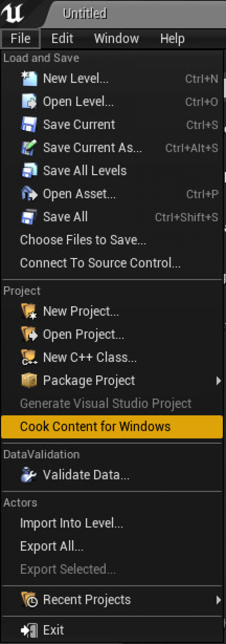Switch to the Untitled tab
This screenshot has height=644, width=226.
[x=85, y=14]
